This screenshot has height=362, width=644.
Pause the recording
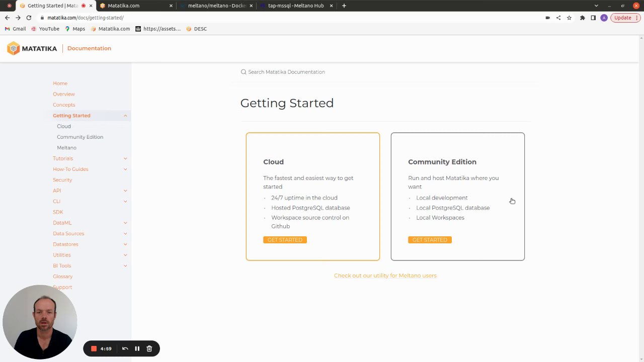coord(137,348)
